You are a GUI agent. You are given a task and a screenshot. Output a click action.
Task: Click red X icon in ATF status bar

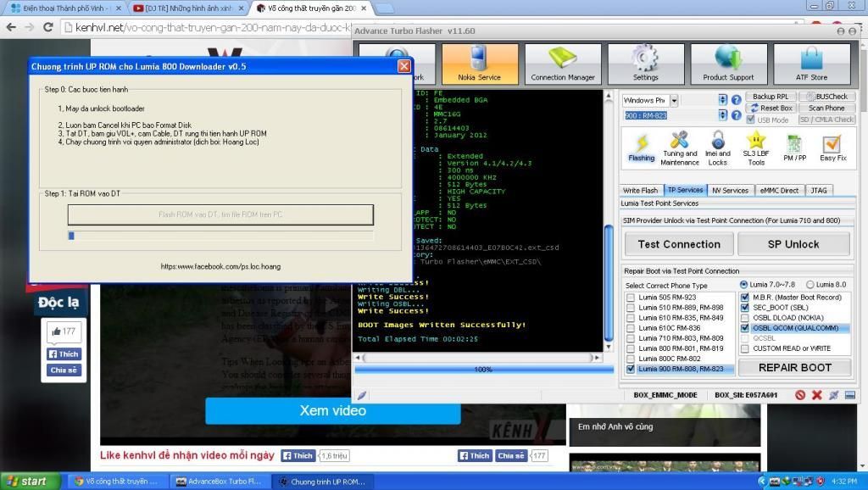click(x=817, y=395)
